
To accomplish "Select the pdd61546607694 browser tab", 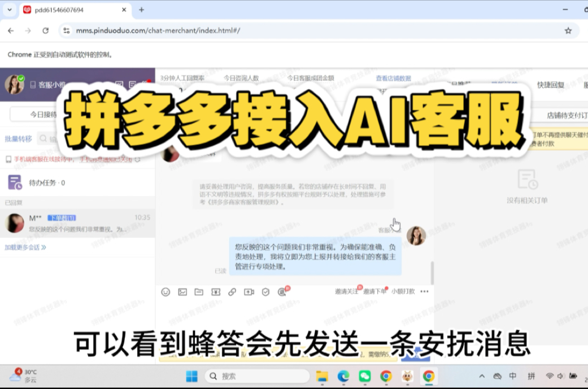I will (x=75, y=10).
